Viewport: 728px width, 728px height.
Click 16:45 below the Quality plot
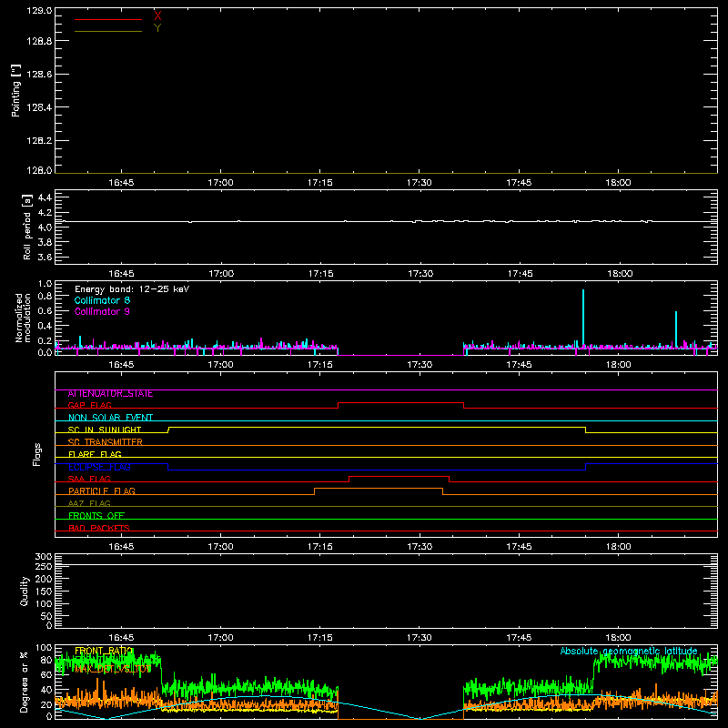[121, 638]
